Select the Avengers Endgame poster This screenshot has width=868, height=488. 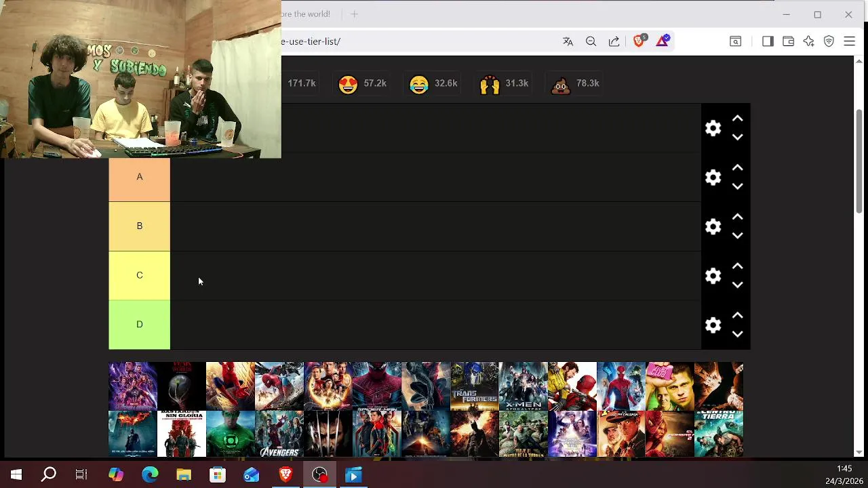[x=133, y=386]
